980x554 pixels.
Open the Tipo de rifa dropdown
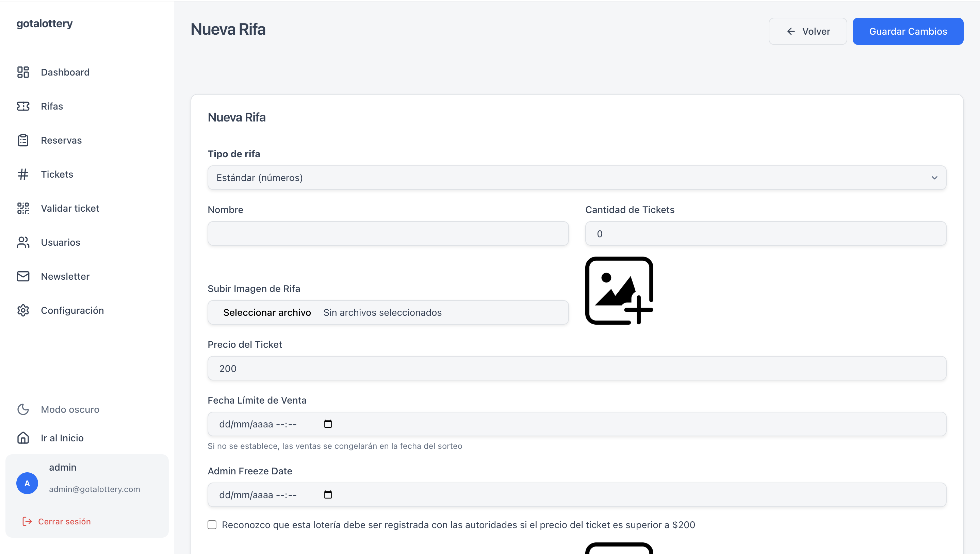point(577,178)
